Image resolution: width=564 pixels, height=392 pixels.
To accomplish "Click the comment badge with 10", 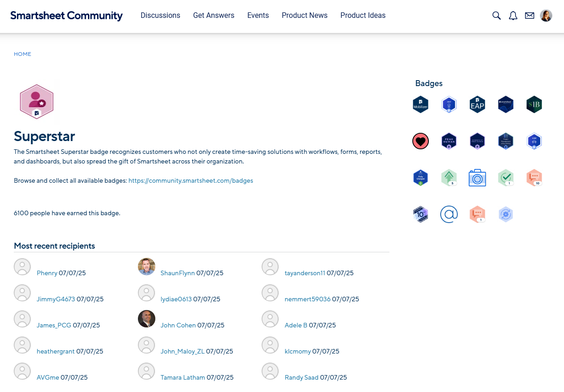I will click(534, 178).
